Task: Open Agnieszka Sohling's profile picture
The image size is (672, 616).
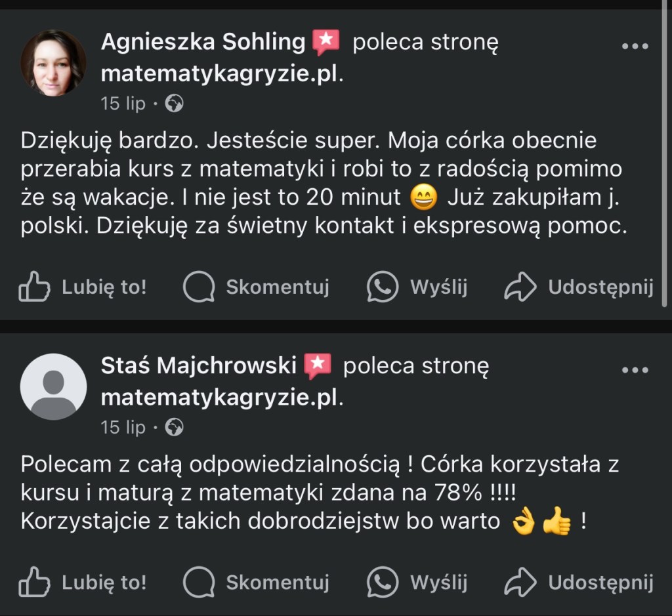Action: tap(54, 63)
